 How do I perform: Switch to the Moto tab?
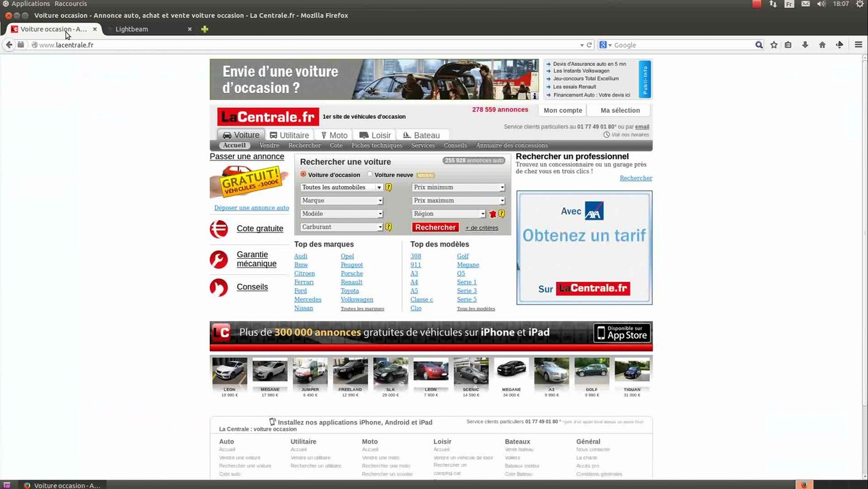point(334,135)
